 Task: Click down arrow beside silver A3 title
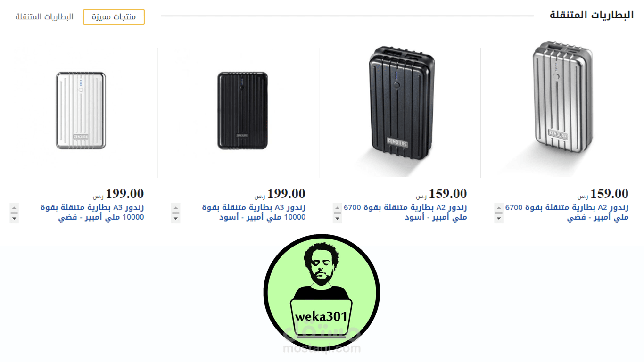point(14,219)
